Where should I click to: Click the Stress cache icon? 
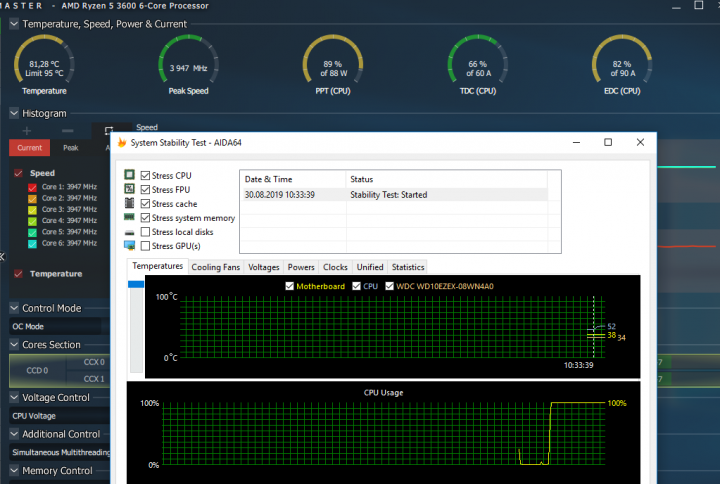tap(129, 203)
